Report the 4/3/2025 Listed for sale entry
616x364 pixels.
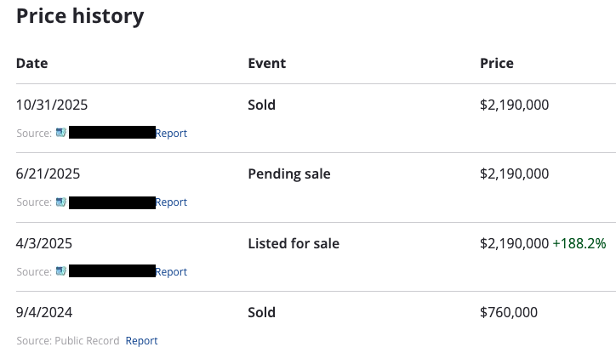(x=171, y=272)
